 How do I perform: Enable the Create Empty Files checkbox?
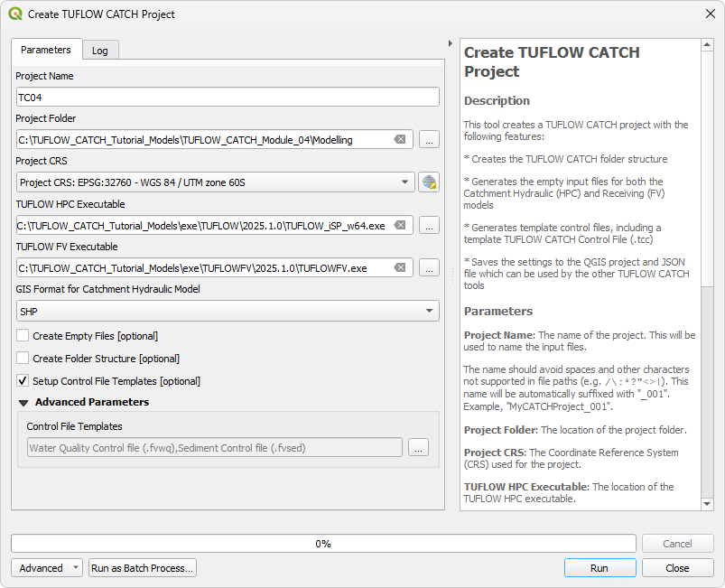[23, 336]
